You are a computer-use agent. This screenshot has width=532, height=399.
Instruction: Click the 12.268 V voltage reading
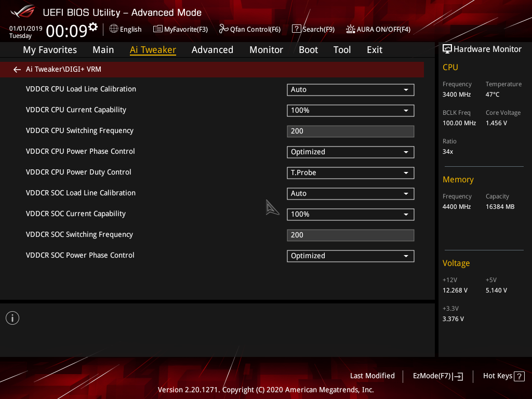click(x=455, y=290)
